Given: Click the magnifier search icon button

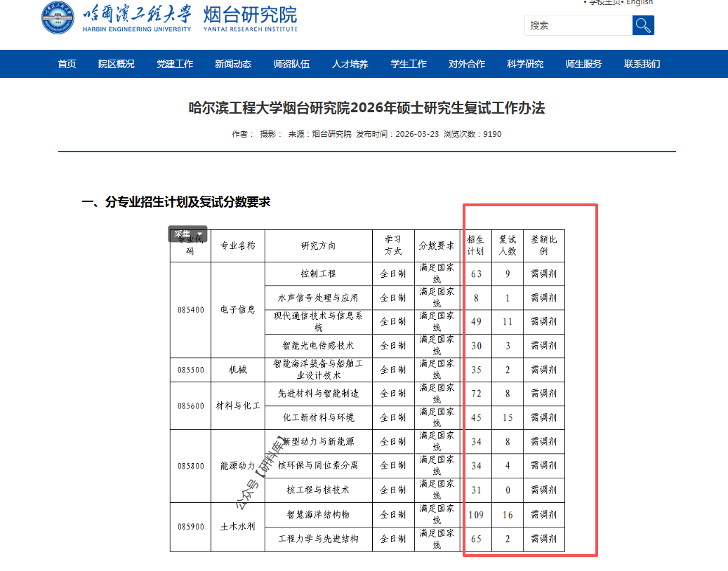Looking at the screenshot, I should point(643,26).
